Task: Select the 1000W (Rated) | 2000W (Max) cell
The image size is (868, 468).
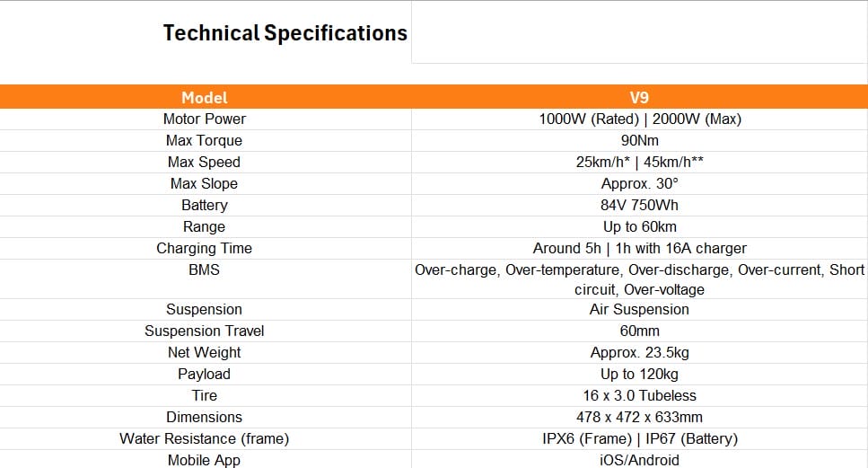Action: 639,119
